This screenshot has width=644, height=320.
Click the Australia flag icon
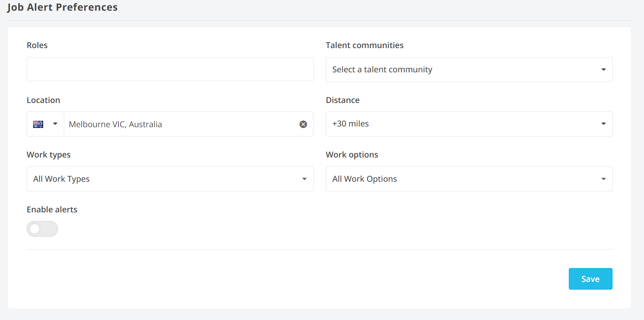(x=38, y=124)
